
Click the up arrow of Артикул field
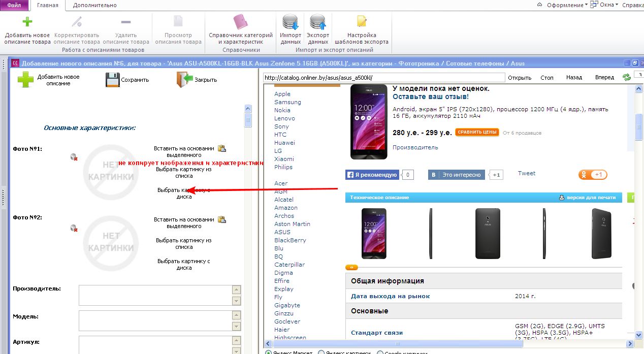[236, 341]
